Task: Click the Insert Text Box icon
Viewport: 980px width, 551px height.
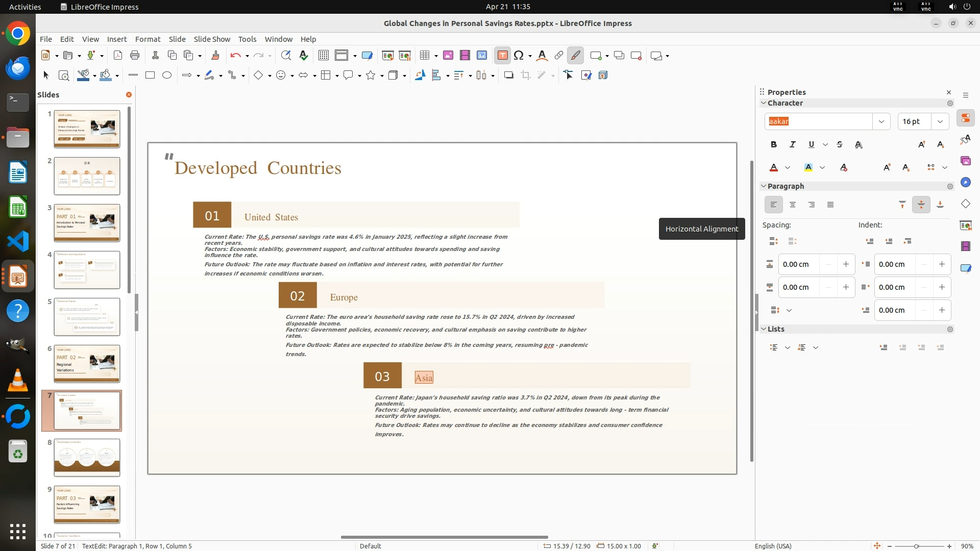Action: point(502,56)
